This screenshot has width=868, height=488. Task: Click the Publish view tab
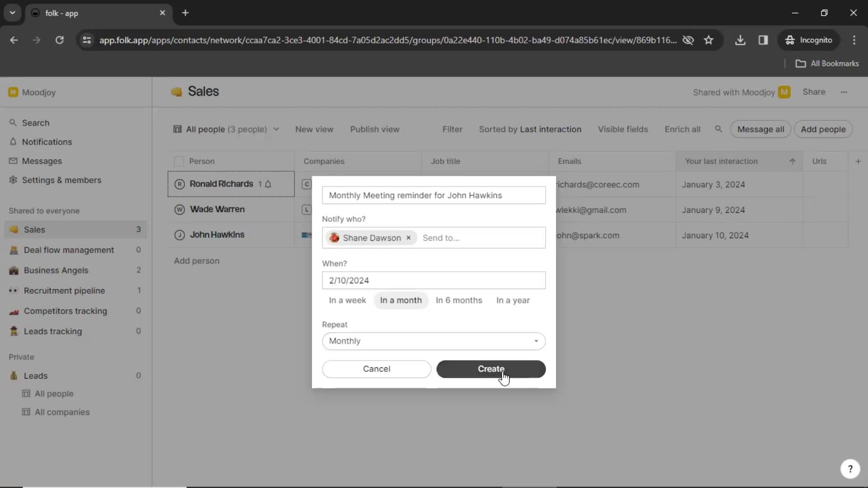[x=374, y=129]
